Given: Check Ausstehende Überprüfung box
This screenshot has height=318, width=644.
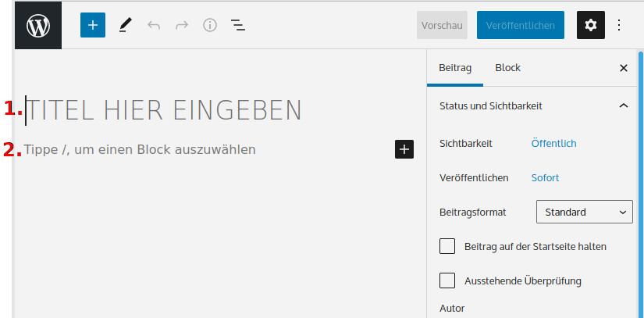Looking at the screenshot, I should 447,281.
